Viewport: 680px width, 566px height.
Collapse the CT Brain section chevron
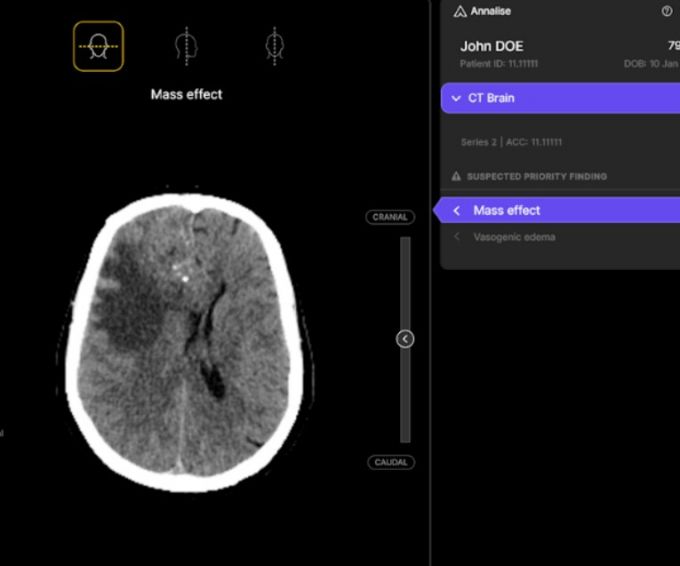pyautogui.click(x=456, y=98)
